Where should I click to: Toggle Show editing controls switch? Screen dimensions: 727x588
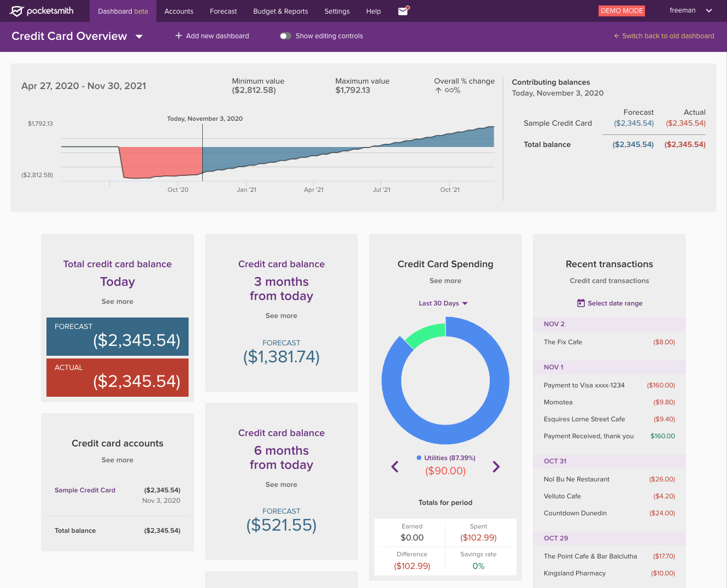[285, 36]
